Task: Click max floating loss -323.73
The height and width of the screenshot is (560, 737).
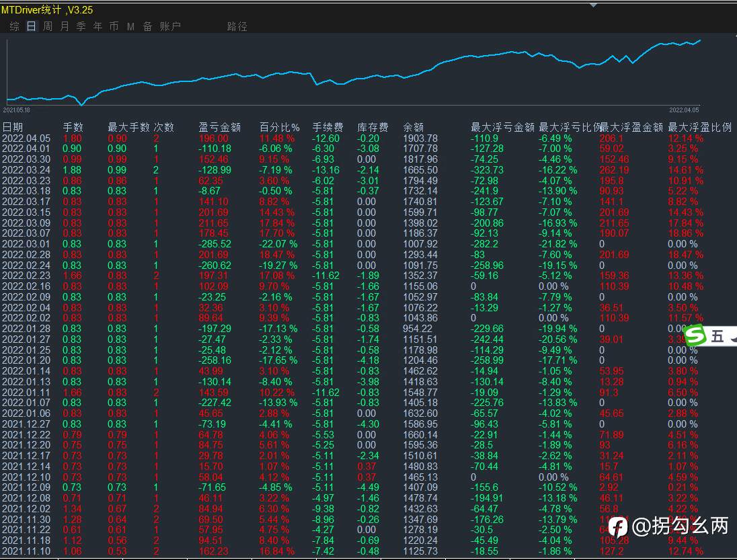Action: [x=487, y=169]
